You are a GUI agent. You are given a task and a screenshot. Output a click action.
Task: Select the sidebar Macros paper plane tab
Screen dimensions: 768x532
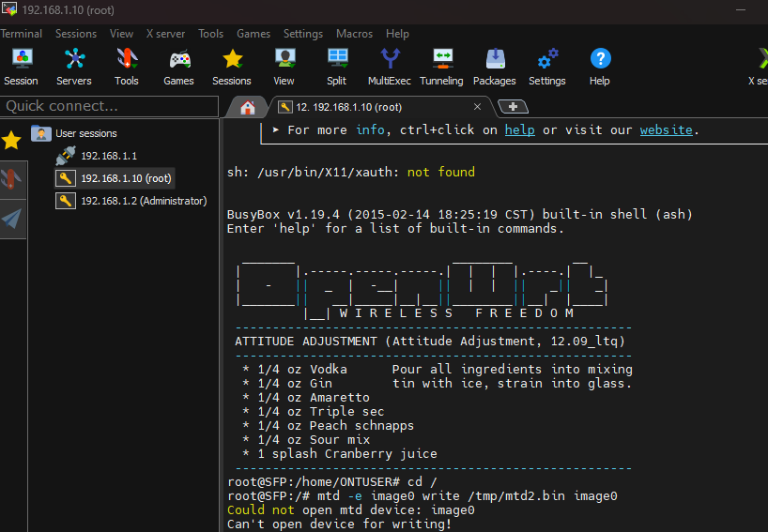pyautogui.click(x=11, y=219)
